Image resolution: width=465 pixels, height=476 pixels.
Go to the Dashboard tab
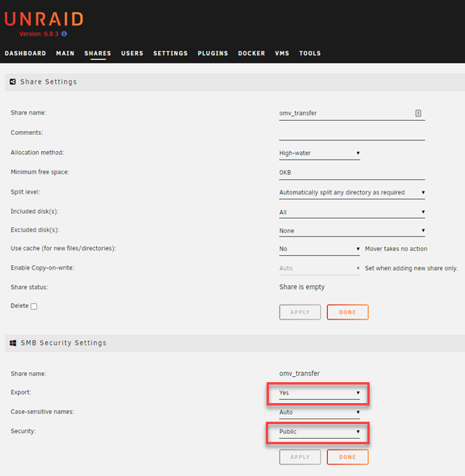[x=26, y=53]
